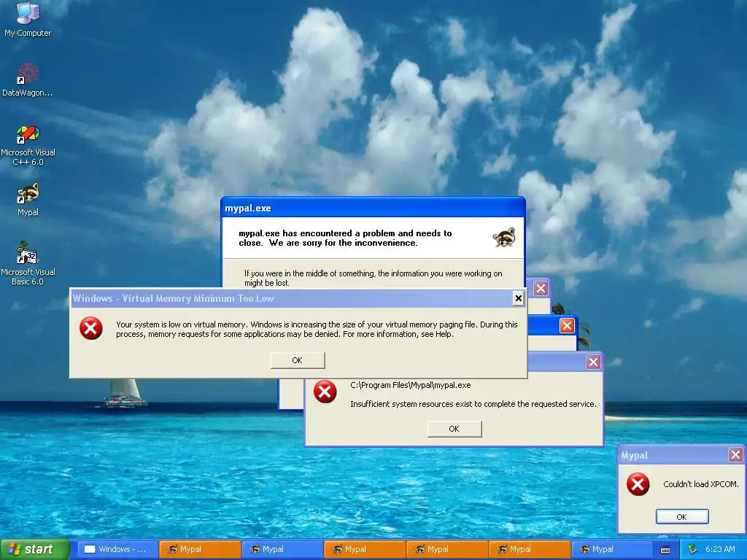
Task: Click the raccoon icon in mypal.exe crash dialog
Action: (504, 237)
